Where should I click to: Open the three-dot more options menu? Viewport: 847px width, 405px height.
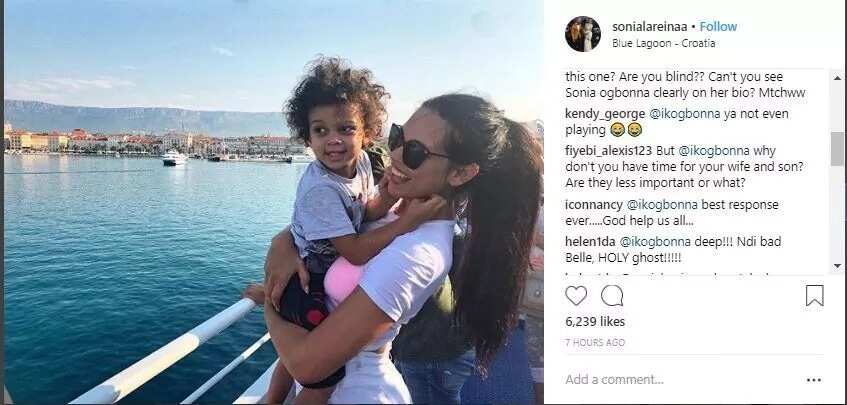coord(814,380)
